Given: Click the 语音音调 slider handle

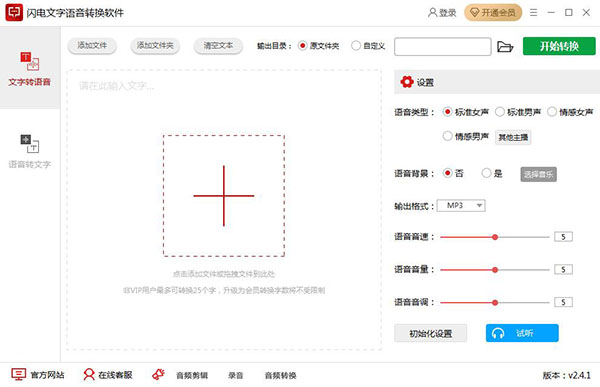Looking at the screenshot, I should (495, 302).
